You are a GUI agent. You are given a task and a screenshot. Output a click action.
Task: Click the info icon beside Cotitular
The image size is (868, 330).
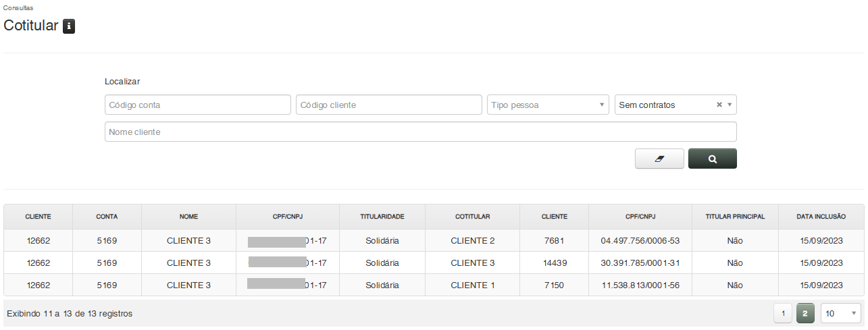[x=69, y=26]
